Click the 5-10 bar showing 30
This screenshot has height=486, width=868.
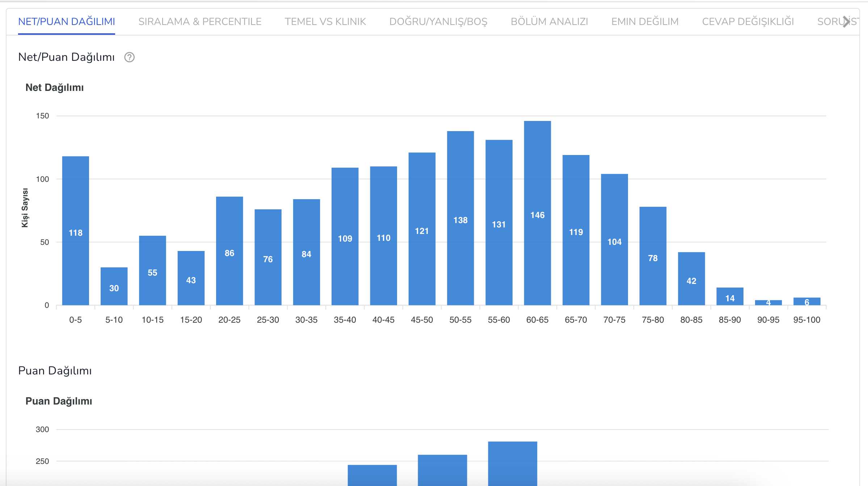[114, 286]
